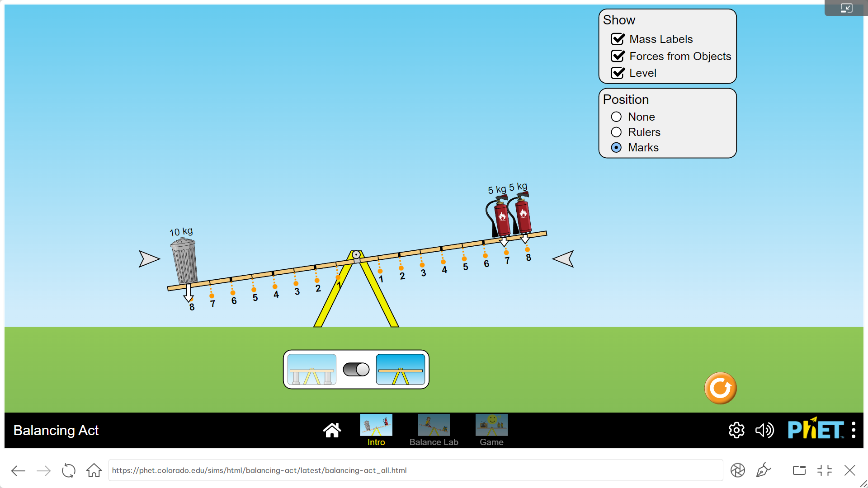Click the gray trash can mass
868x488 pixels.
pyautogui.click(x=184, y=261)
